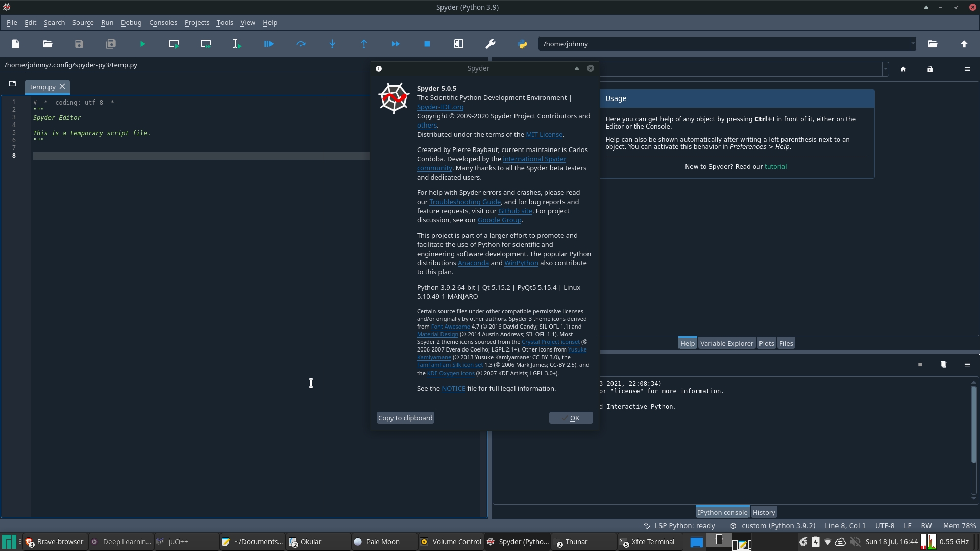Open IPython console options hamburger menu
This screenshot has height=551, width=980.
click(967, 364)
